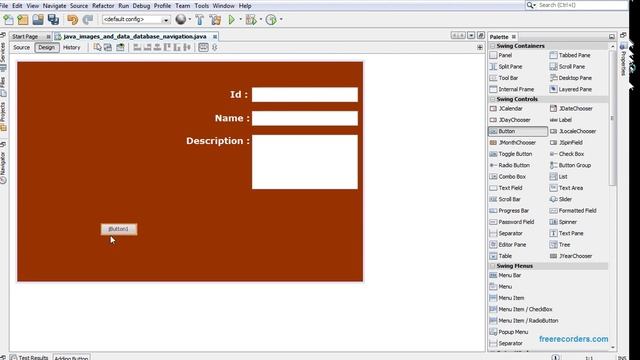
Task: Open the default config dropdown
Action: [x=166, y=20]
